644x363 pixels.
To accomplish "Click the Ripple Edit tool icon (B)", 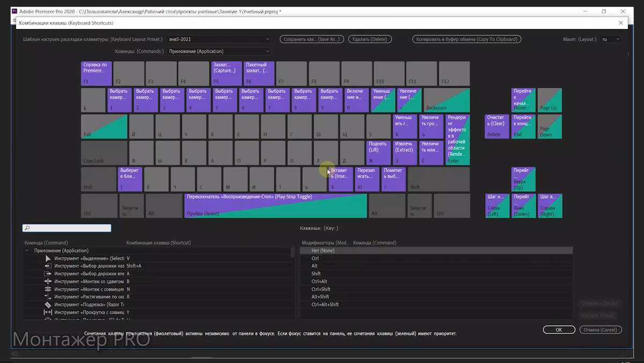I will [48, 281].
